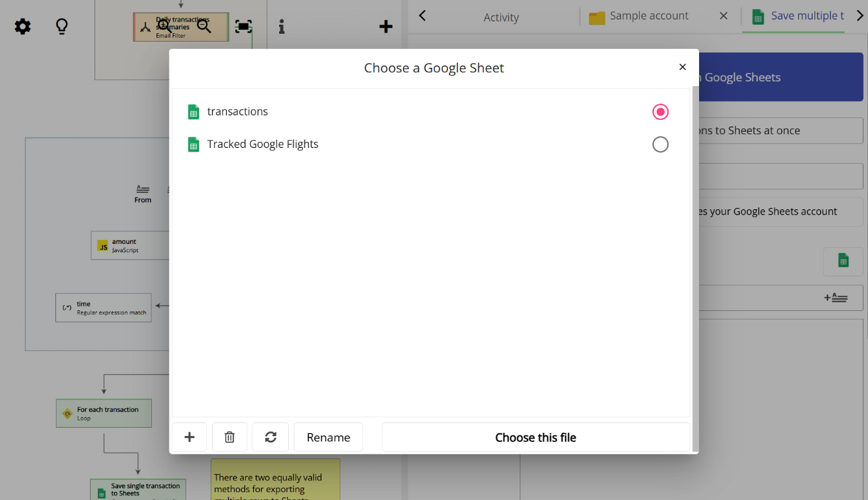Delete the selected sheet with the trash icon

(230, 437)
